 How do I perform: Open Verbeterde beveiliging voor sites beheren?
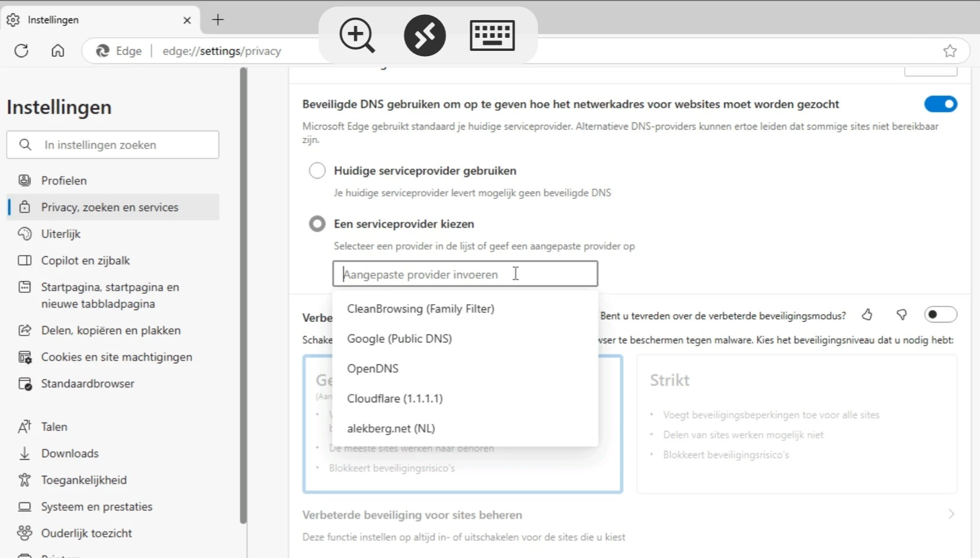coord(629,525)
